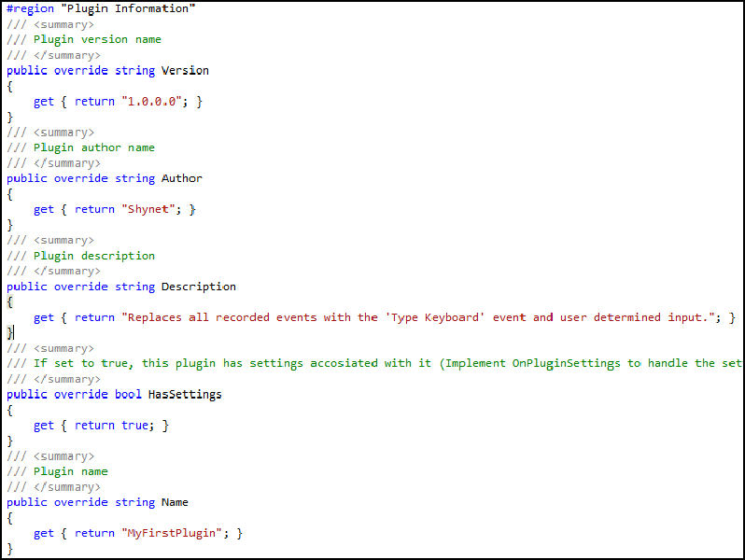Place the cursor on the 'Version' property name
Image resolution: width=745 pixels, height=560 pixels.
185,70
